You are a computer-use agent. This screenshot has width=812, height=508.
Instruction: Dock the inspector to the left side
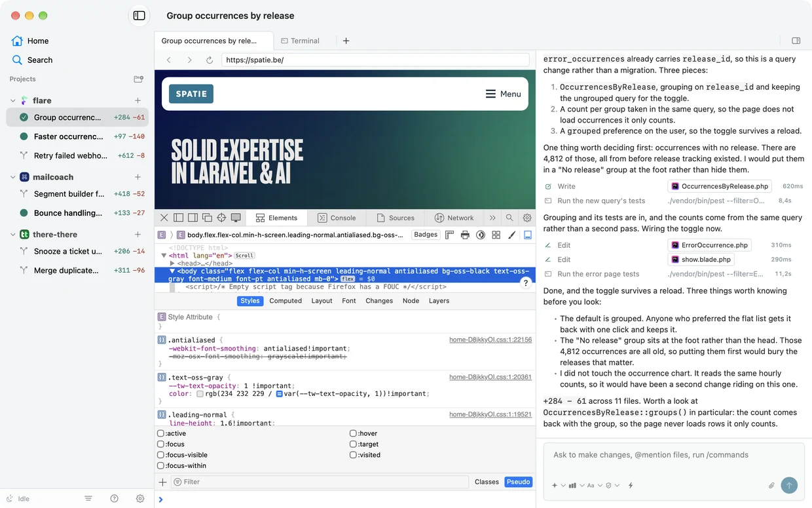179,218
